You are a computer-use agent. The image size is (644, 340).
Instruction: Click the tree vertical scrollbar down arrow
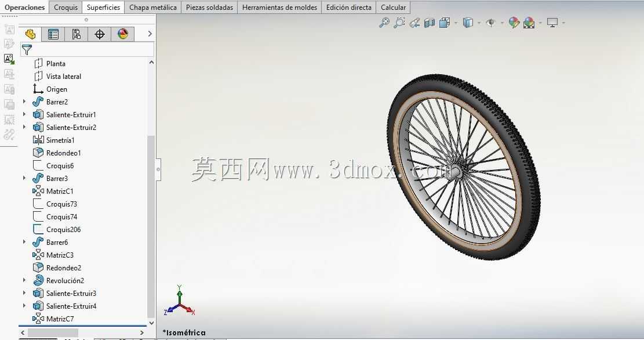pos(151,323)
